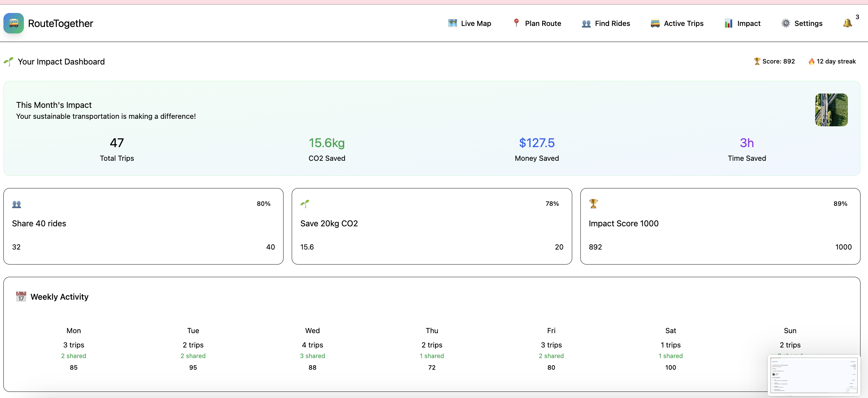The height and width of the screenshot is (398, 868).
Task: Click the seedling icon in Save 20kg CO2 card
Action: (305, 204)
